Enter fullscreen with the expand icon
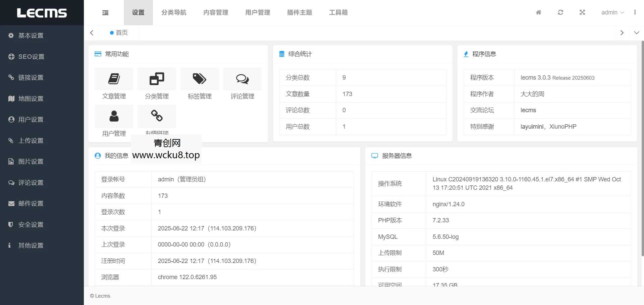Image resolution: width=644 pixels, height=305 pixels. tap(582, 12)
